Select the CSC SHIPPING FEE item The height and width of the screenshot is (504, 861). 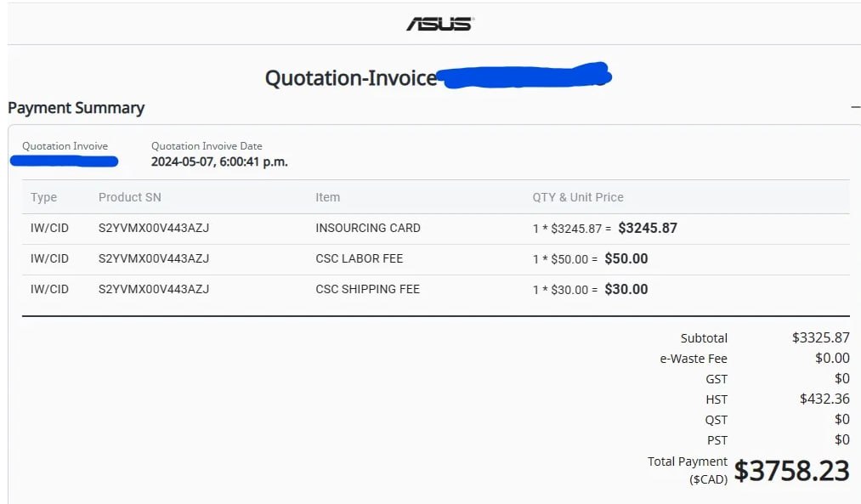coord(367,289)
